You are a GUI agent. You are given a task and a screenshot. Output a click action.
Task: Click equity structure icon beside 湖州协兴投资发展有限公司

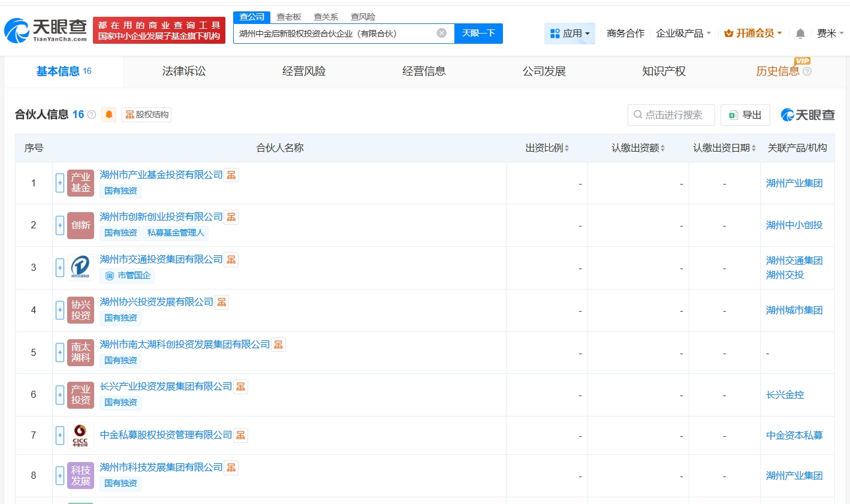pyautogui.click(x=222, y=302)
